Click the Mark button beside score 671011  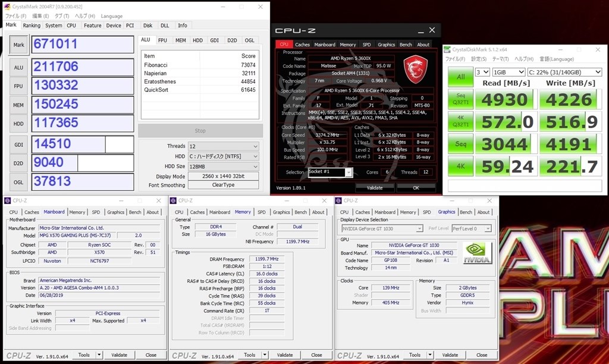(x=18, y=45)
